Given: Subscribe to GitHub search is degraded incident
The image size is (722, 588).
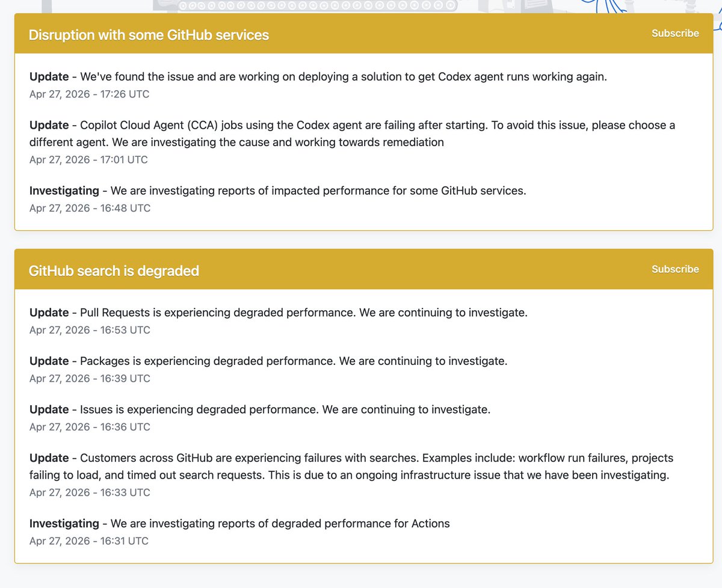Looking at the screenshot, I should pos(675,269).
